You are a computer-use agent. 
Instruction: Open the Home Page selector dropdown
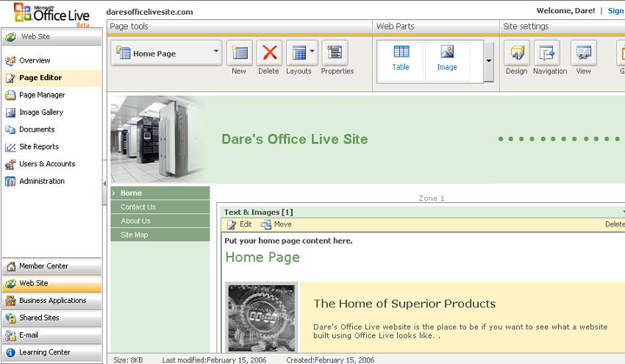pyautogui.click(x=216, y=52)
